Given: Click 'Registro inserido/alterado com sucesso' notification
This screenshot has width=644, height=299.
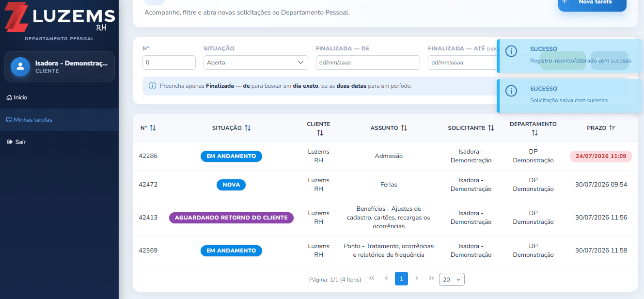Looking at the screenshot, I should coord(570,56).
